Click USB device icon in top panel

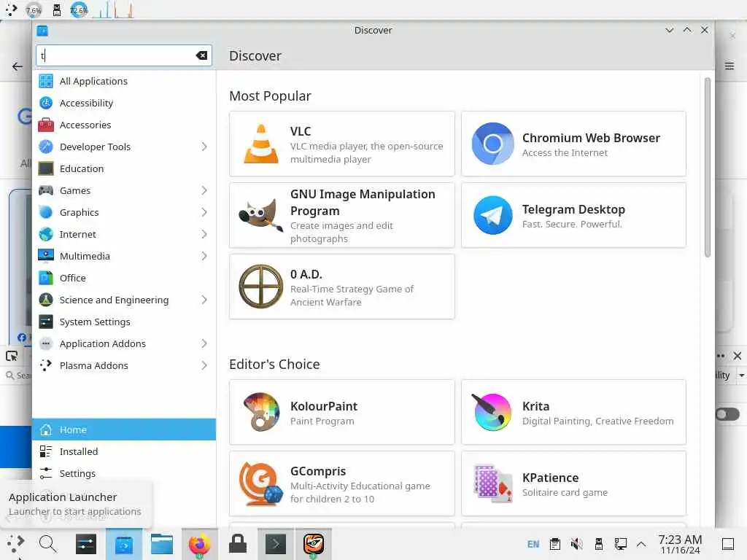[57, 10]
